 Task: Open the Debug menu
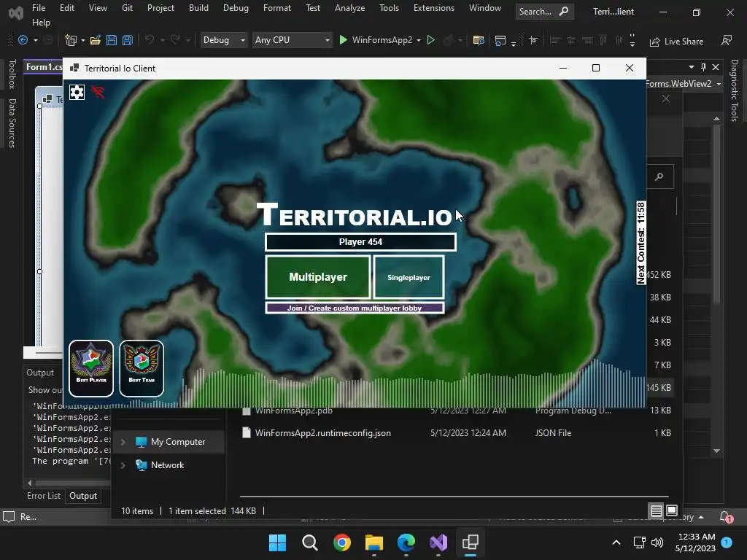coord(236,8)
